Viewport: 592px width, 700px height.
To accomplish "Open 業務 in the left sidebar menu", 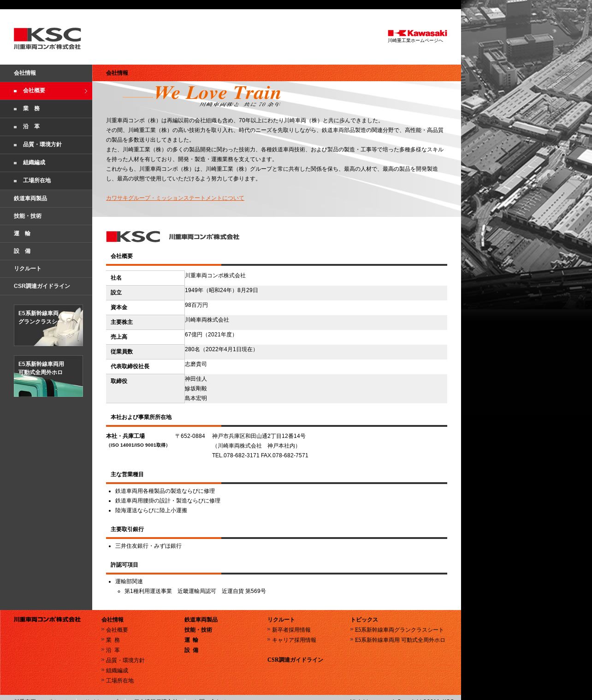I will (x=46, y=109).
